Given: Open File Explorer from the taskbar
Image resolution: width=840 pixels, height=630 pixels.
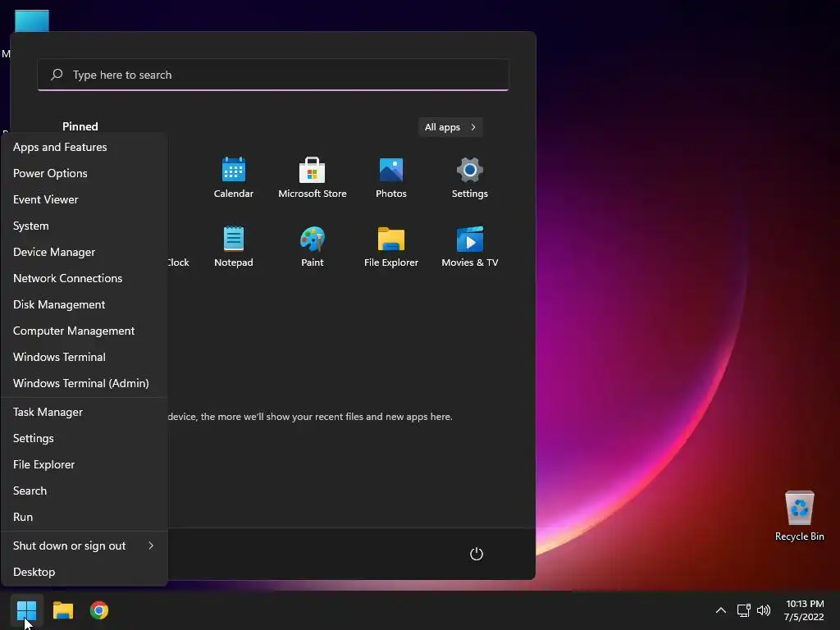Looking at the screenshot, I should point(62,610).
